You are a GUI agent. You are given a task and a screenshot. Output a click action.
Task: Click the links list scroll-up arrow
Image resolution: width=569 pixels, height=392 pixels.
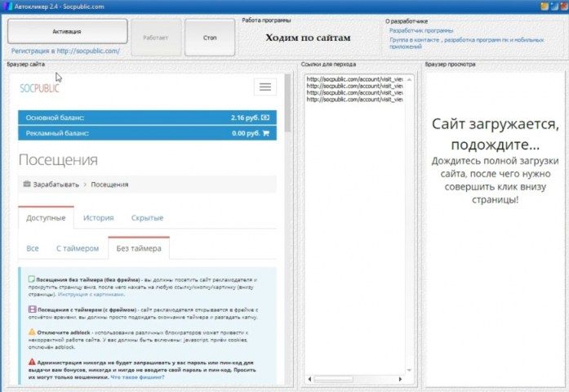pyautogui.click(x=409, y=79)
